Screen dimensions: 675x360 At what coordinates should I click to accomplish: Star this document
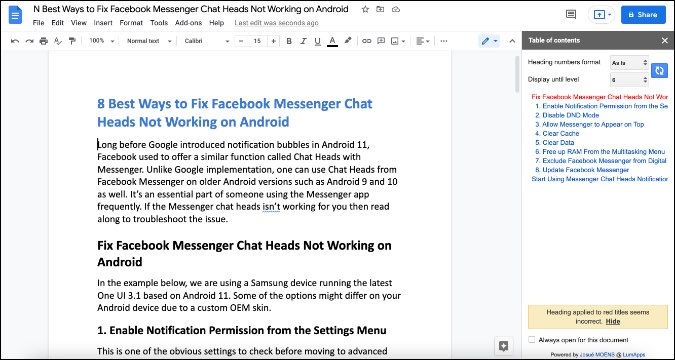(x=365, y=9)
